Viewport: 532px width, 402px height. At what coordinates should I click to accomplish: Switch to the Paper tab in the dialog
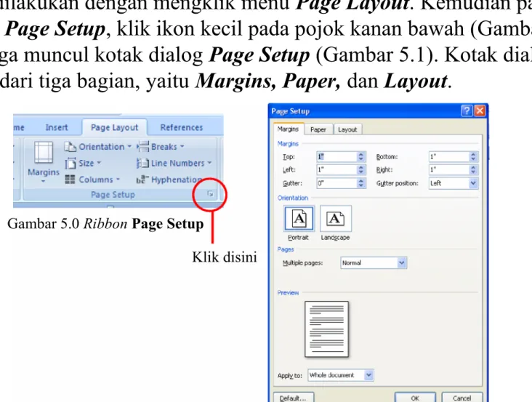tap(318, 129)
